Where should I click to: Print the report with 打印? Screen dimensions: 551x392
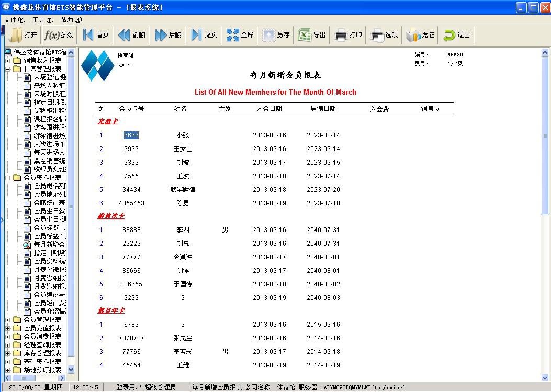click(348, 34)
